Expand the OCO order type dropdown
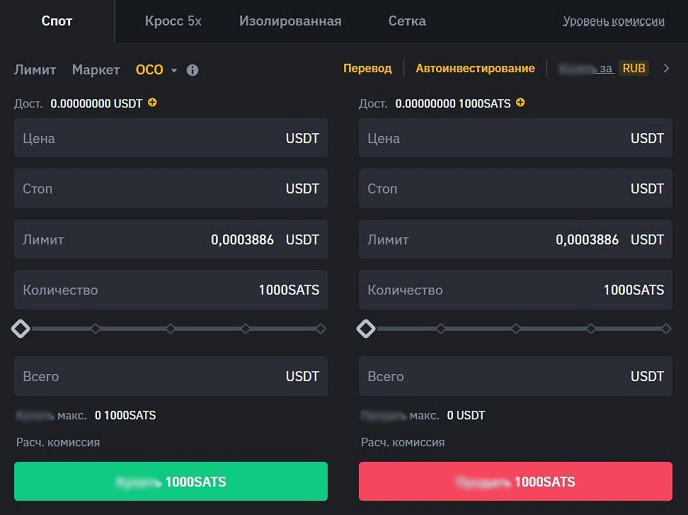Screen dimensions: 688x515 (174, 70)
